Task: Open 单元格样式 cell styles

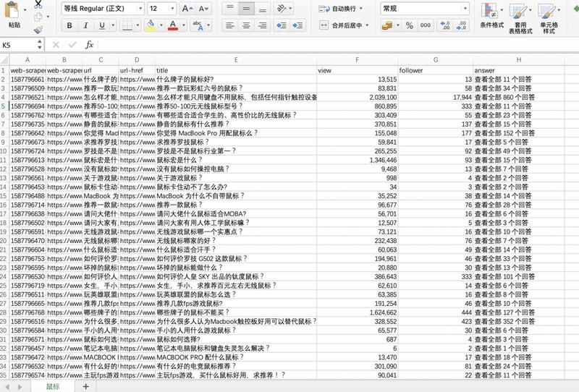Action: click(549, 19)
